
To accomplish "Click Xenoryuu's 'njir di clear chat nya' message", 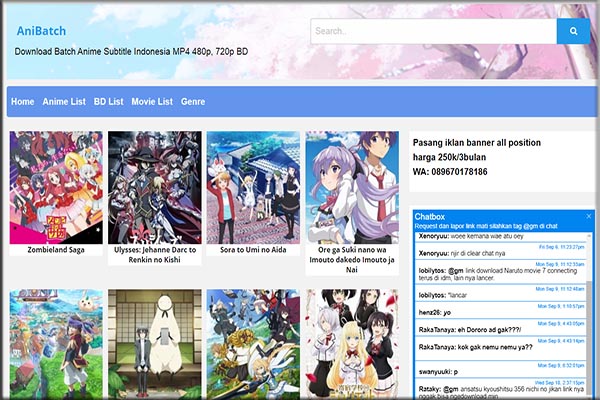I will click(x=501, y=251).
